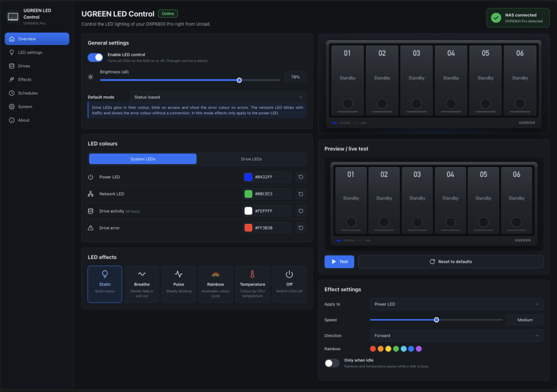Pick the Breathe effect wave icon
This screenshot has height=392, width=557.
(141, 274)
